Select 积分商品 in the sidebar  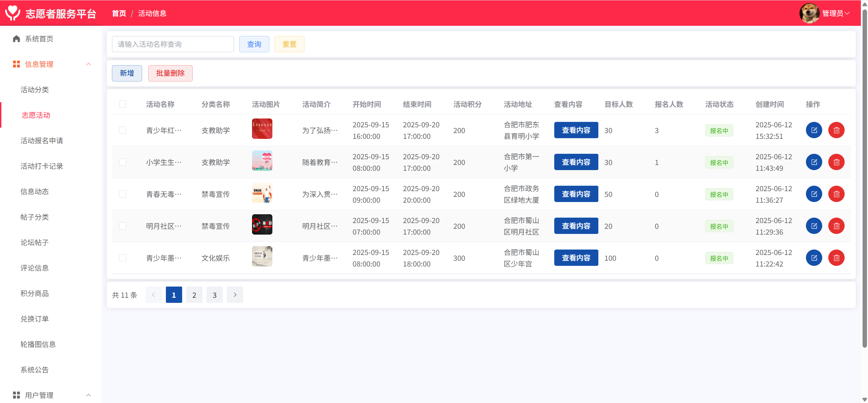click(35, 293)
